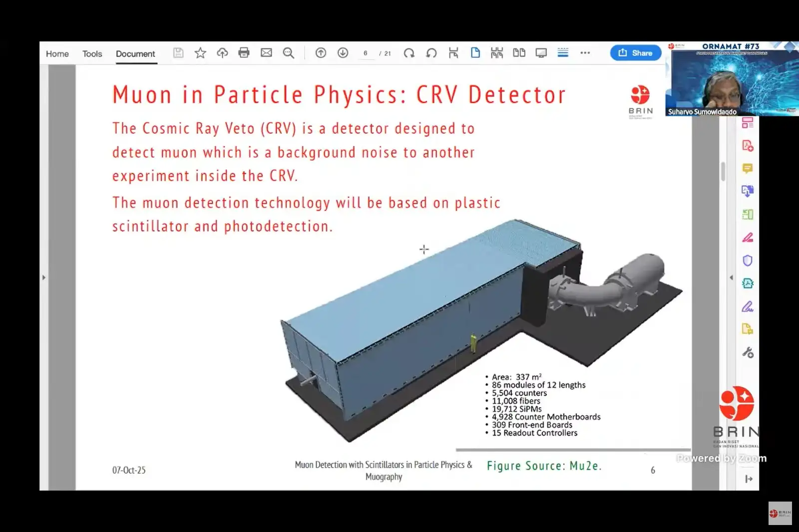Image resolution: width=799 pixels, height=532 pixels.
Task: Open the search magnifier tool
Action: point(289,53)
